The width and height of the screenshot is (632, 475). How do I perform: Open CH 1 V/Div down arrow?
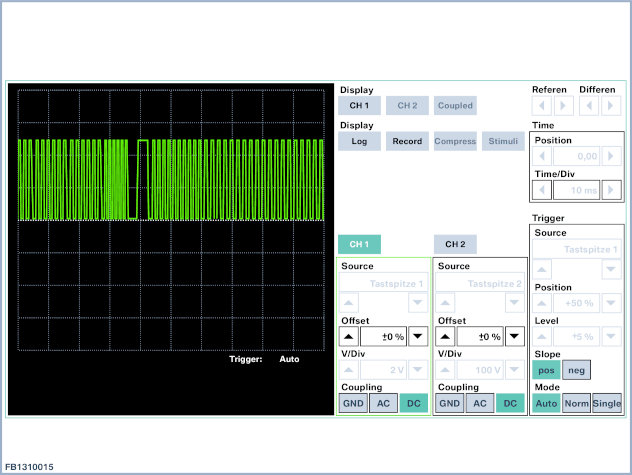click(417, 370)
